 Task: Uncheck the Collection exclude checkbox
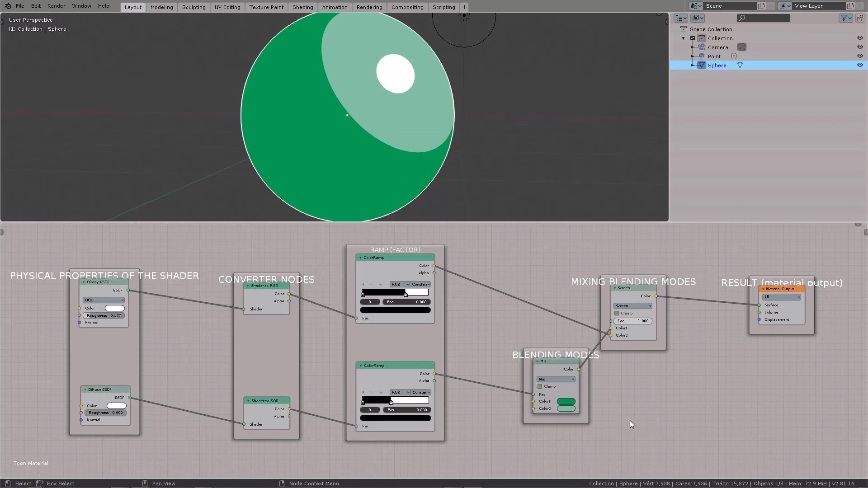(693, 38)
